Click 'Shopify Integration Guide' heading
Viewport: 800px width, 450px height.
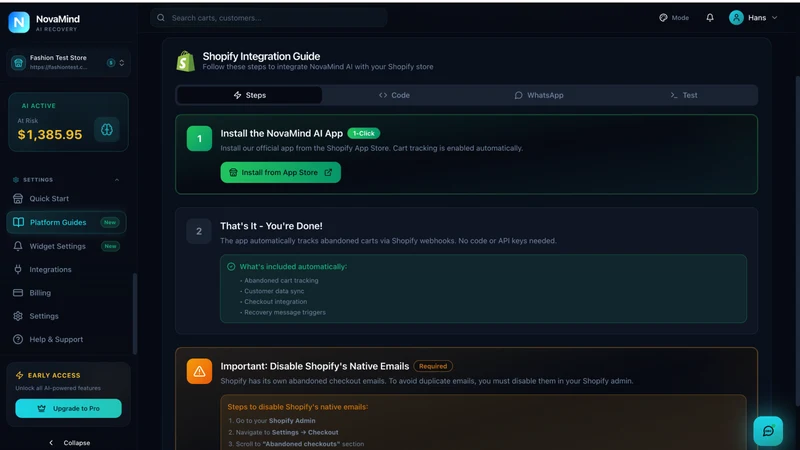pyautogui.click(x=261, y=56)
